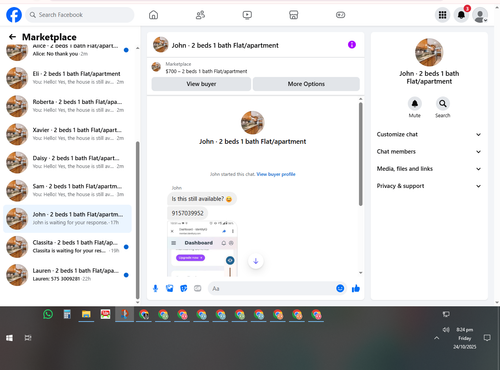Expand Media, files and links section

click(429, 169)
